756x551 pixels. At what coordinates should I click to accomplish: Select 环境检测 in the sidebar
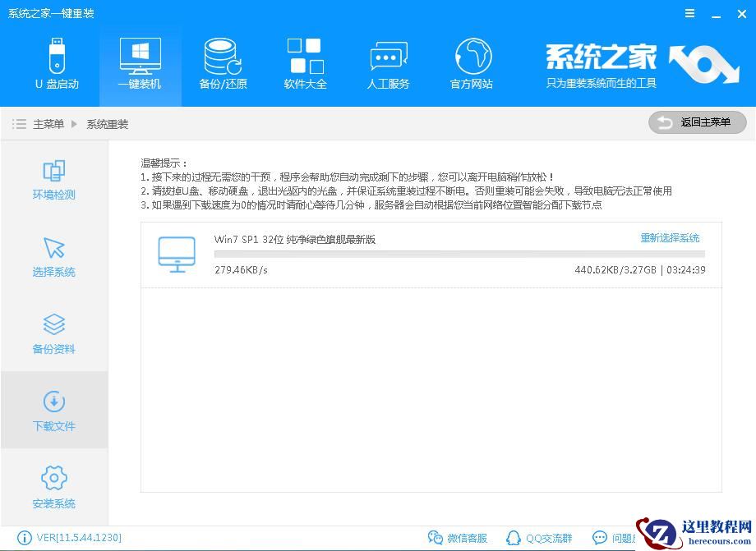coord(53,181)
